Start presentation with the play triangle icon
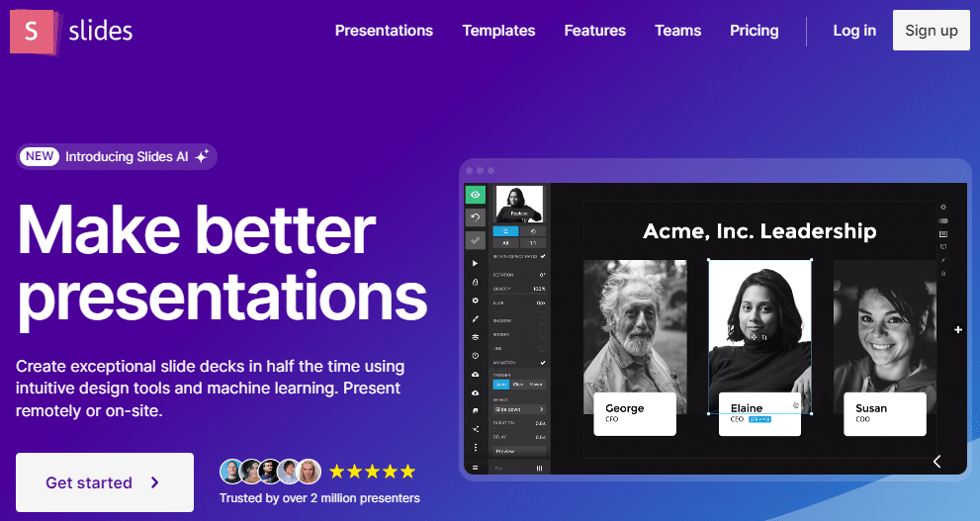This screenshot has height=521, width=980. pyautogui.click(x=475, y=264)
